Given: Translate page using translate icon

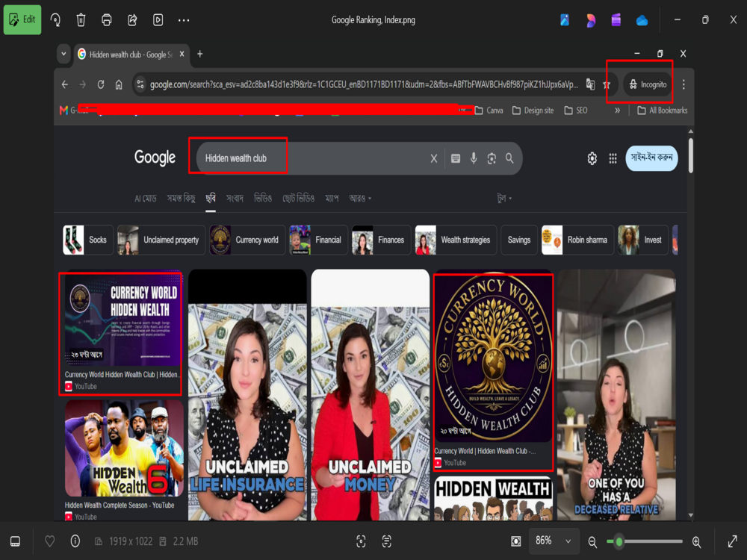Looking at the screenshot, I should pyautogui.click(x=590, y=85).
